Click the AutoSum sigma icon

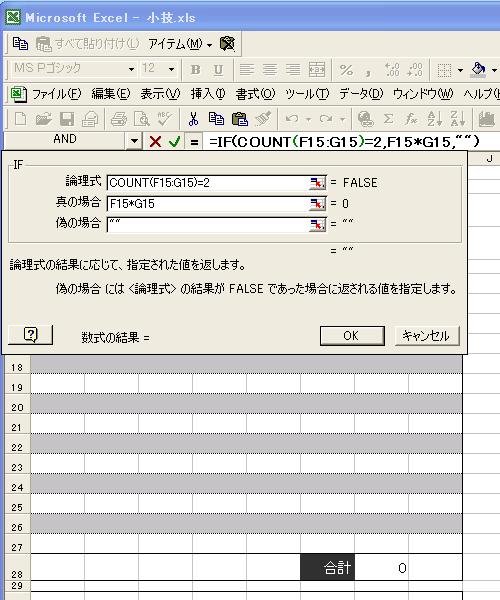389,119
